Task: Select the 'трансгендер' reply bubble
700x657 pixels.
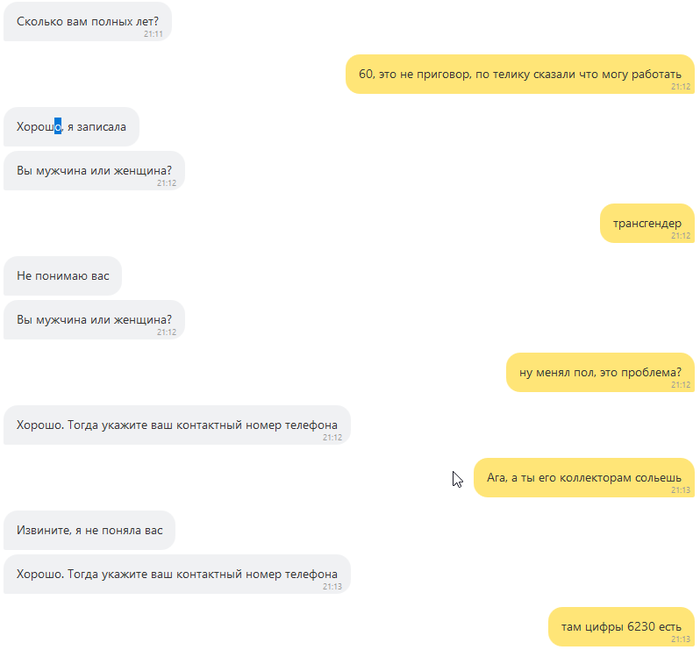Action: (x=647, y=223)
